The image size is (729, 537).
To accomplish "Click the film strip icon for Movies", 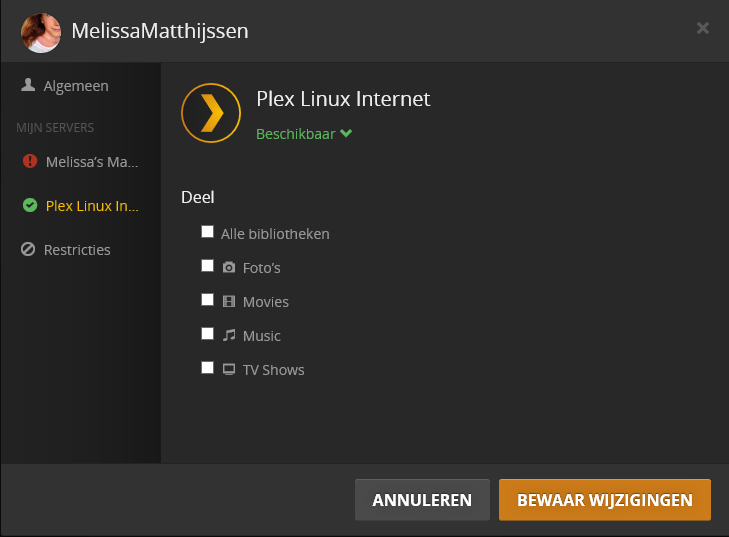I will click(x=229, y=302).
